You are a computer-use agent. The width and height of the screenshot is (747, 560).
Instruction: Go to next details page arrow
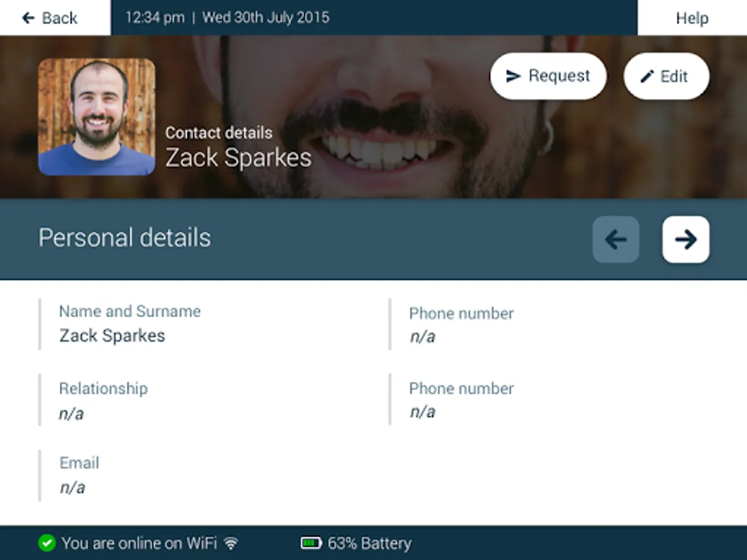pyautogui.click(x=685, y=239)
